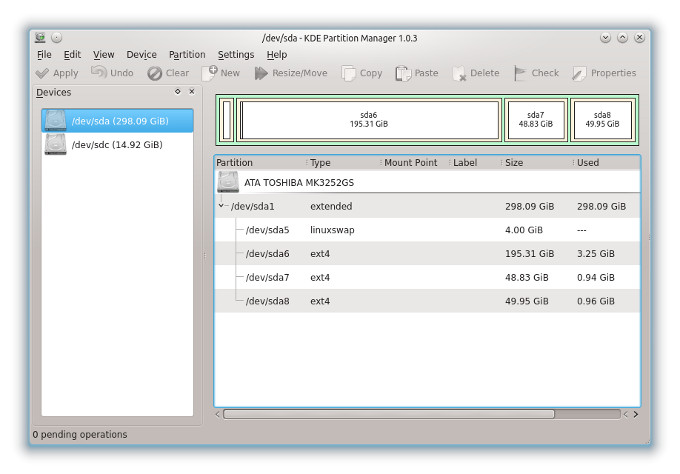Sort by the Size column header
Screen dimensions: 680x474
538,163
